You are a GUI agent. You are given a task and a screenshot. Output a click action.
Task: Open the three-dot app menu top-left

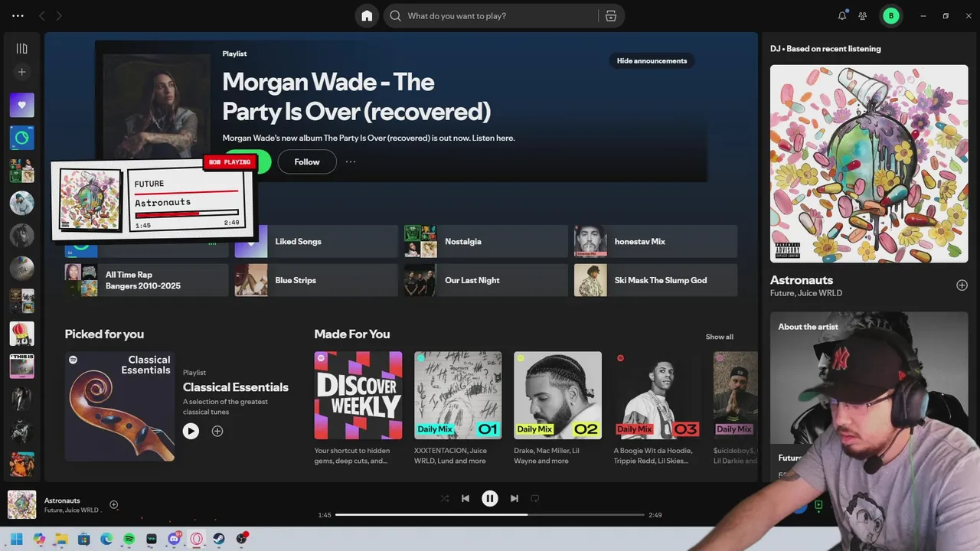coord(18,15)
